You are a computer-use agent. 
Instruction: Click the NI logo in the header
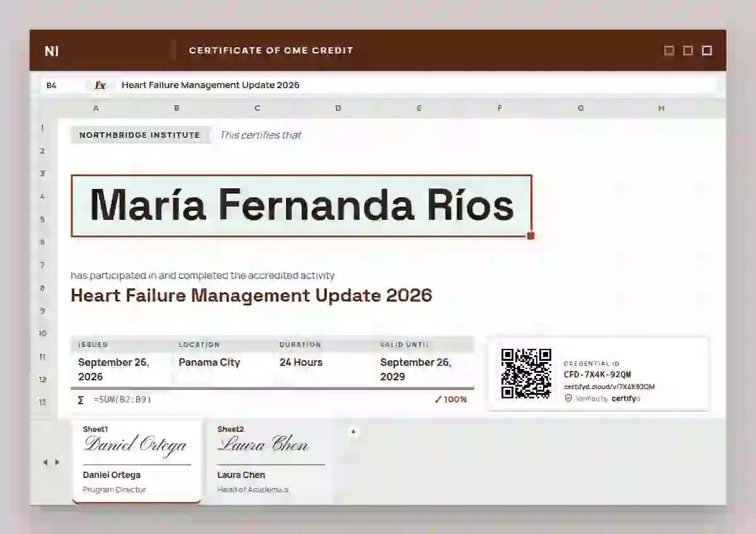tap(52, 51)
